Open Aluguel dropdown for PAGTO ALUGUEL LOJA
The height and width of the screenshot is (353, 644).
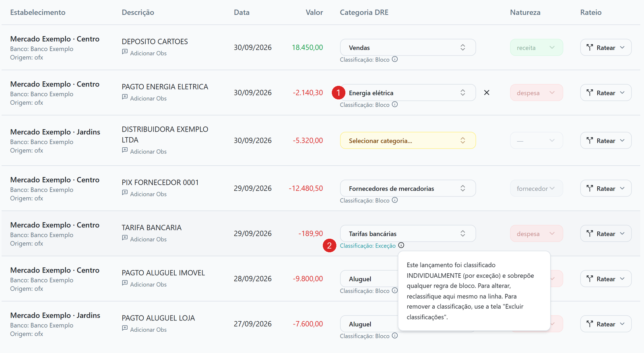pos(369,324)
